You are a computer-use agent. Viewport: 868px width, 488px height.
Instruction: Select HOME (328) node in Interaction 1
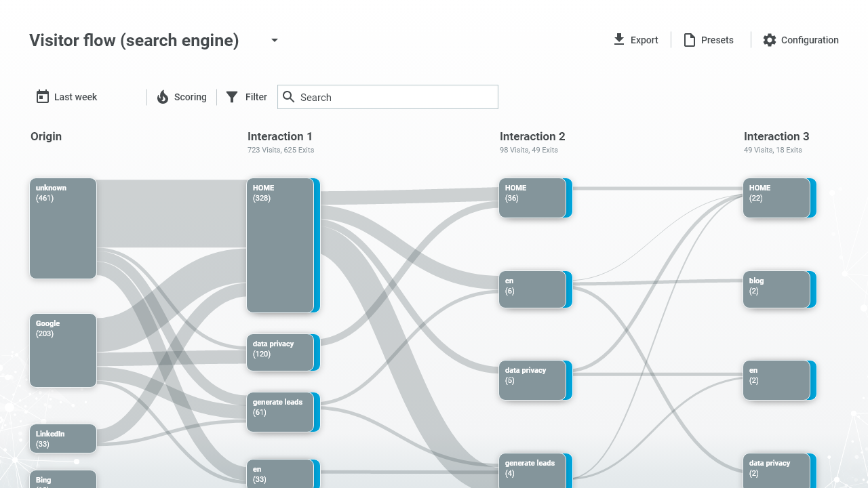point(280,245)
